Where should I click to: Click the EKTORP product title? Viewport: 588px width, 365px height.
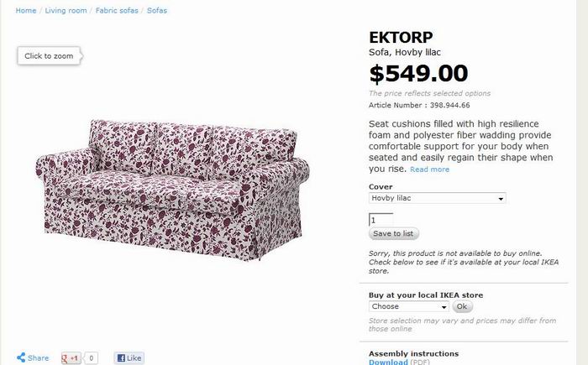pos(400,37)
